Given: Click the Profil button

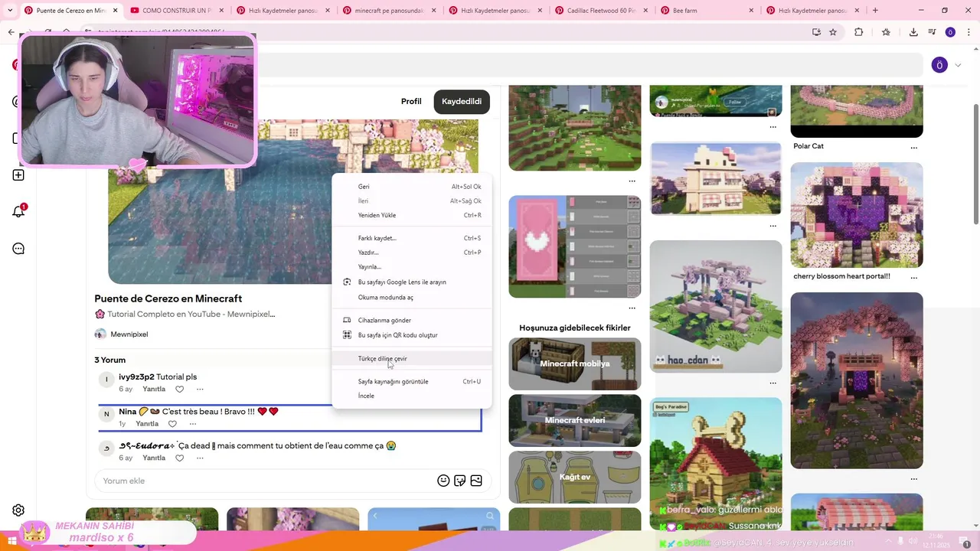Looking at the screenshot, I should point(411,102).
